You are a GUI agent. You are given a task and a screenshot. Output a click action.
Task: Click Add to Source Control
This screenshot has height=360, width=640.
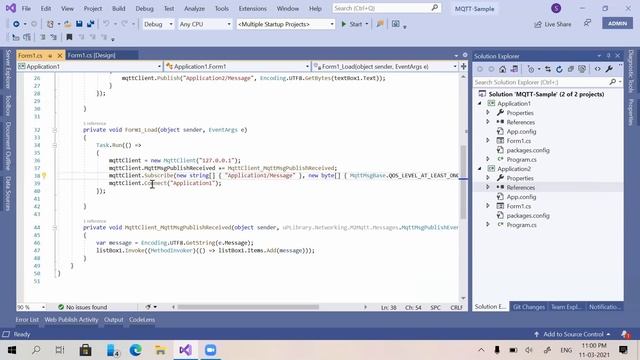coord(572,334)
